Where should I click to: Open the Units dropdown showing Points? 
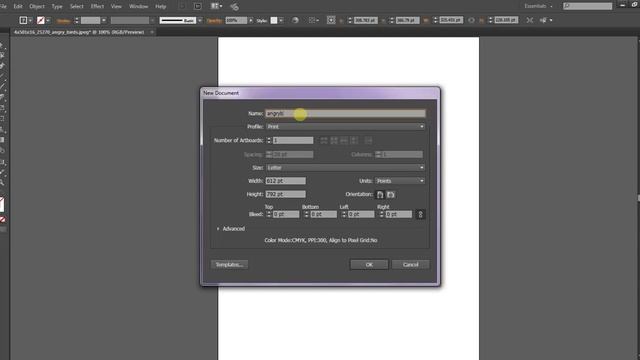[400, 181]
